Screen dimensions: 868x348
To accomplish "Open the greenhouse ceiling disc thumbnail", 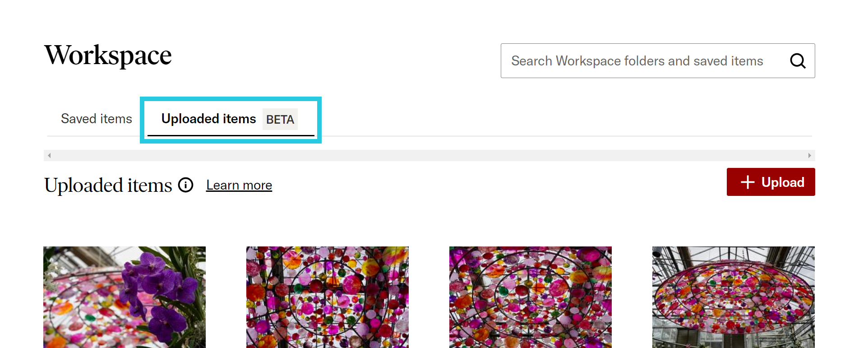I will [x=734, y=297].
